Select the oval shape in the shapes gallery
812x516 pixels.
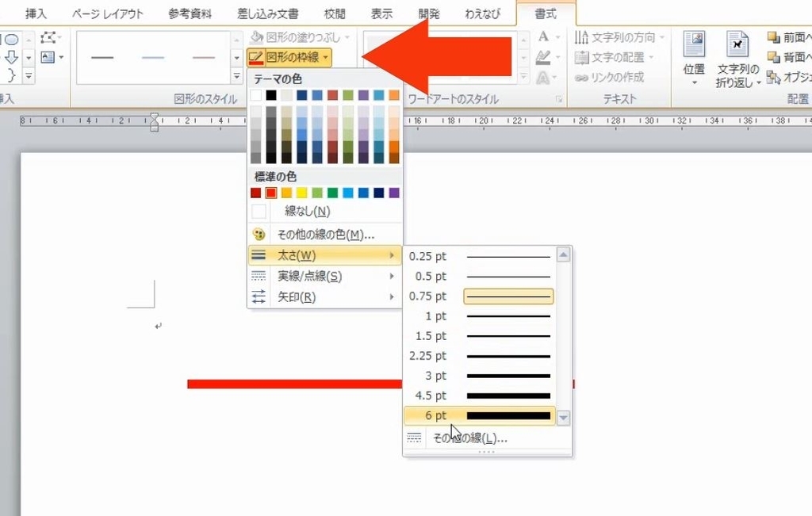pyautogui.click(x=13, y=38)
